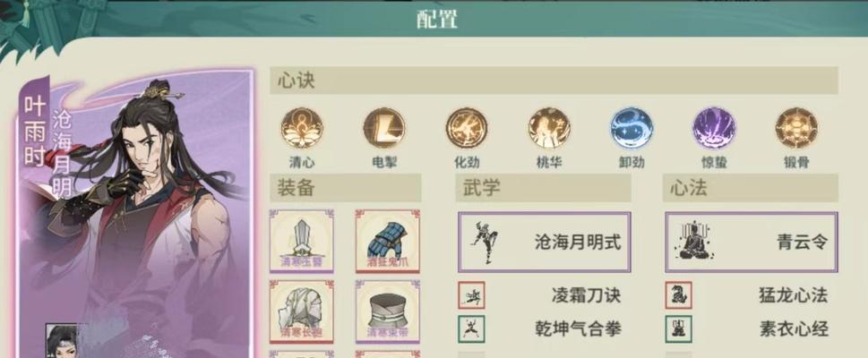Choose the 桃华 skill icon
Image resolution: width=868 pixels, height=358 pixels.
pyautogui.click(x=549, y=128)
